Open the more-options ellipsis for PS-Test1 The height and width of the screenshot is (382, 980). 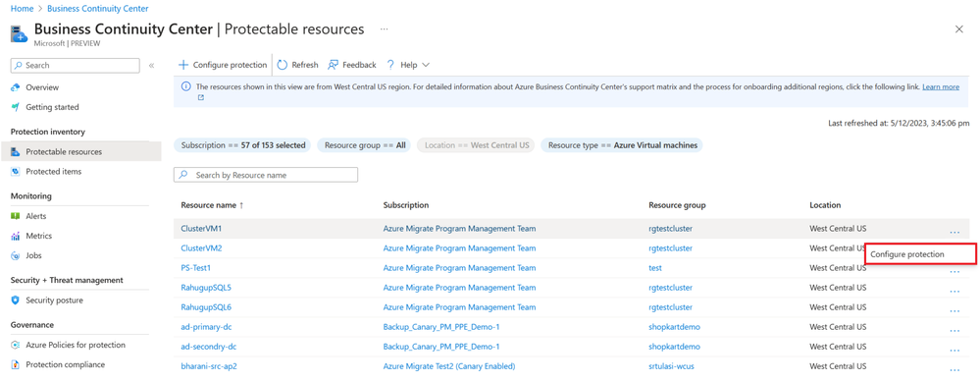(x=954, y=271)
